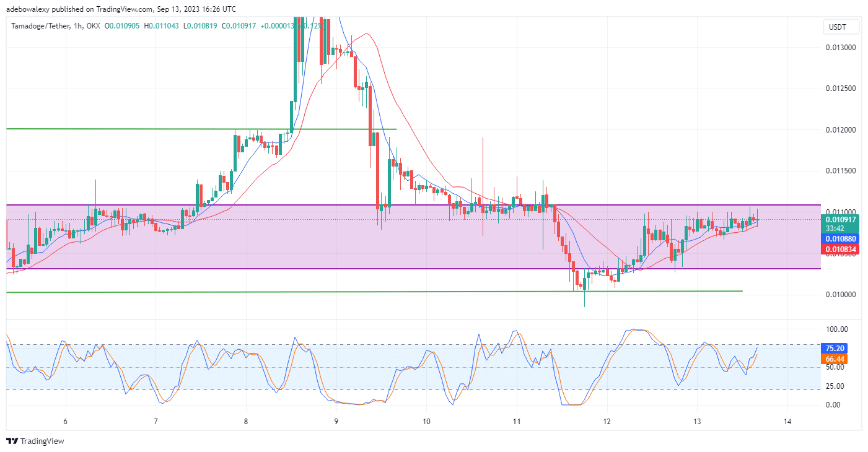This screenshot has width=868, height=452.
Task: Click the TradingView logo icon
Action: [12, 441]
